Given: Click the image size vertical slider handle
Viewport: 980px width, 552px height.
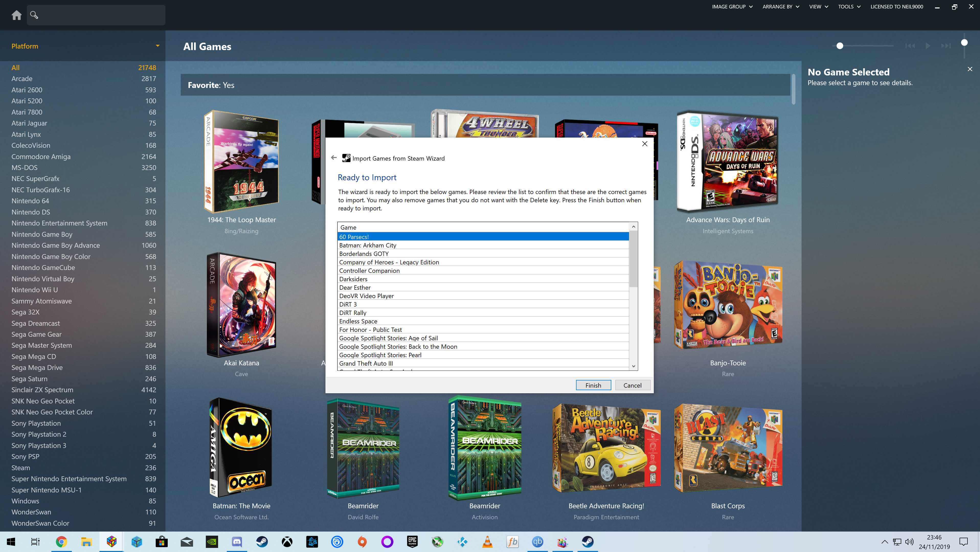Looking at the screenshot, I should click(x=964, y=42).
